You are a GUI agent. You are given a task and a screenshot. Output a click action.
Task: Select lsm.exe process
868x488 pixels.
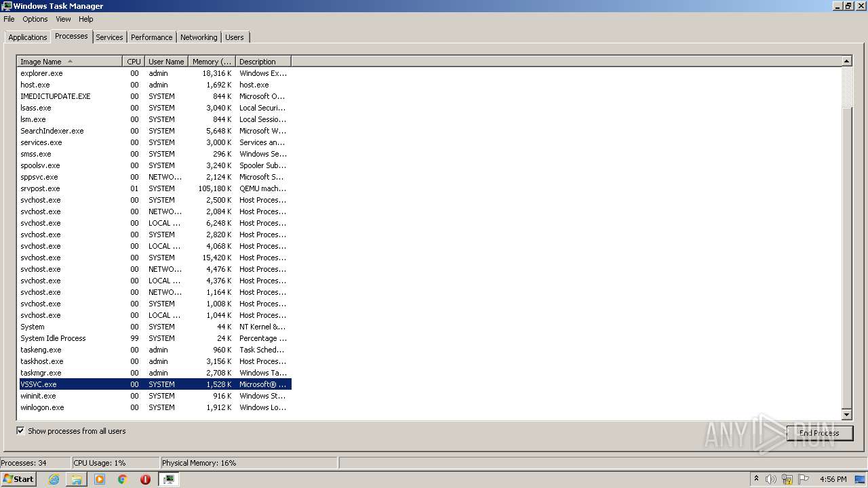click(154, 119)
